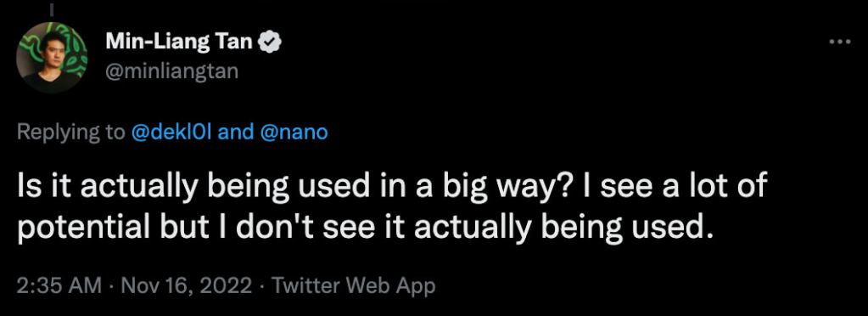The image size is (868, 316).
Task: Click the empty black area right of the tweet header
Action: click(553, 55)
